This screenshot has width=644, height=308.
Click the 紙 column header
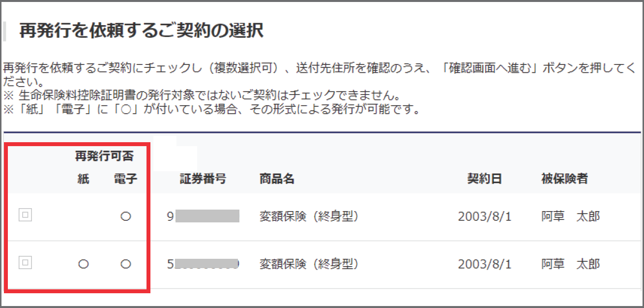point(83,180)
